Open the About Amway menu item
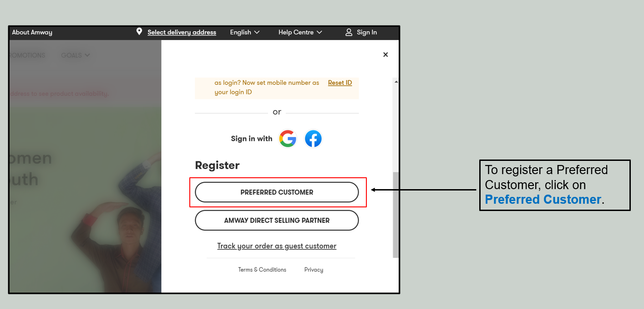The width and height of the screenshot is (644, 309). click(x=32, y=32)
